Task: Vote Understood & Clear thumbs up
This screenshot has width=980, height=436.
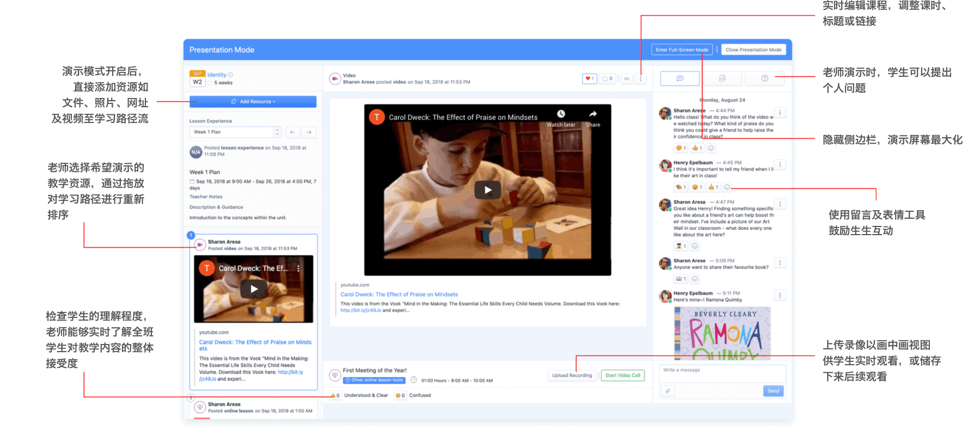Action: coord(334,395)
